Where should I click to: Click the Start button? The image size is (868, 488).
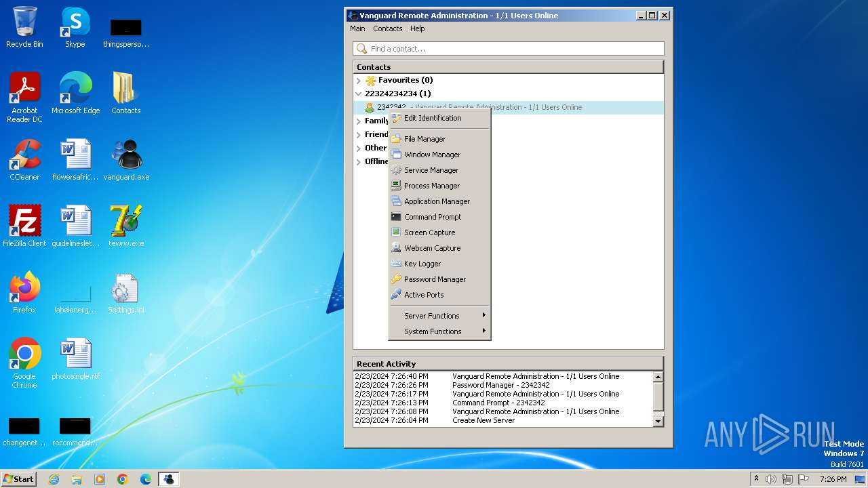(19, 479)
